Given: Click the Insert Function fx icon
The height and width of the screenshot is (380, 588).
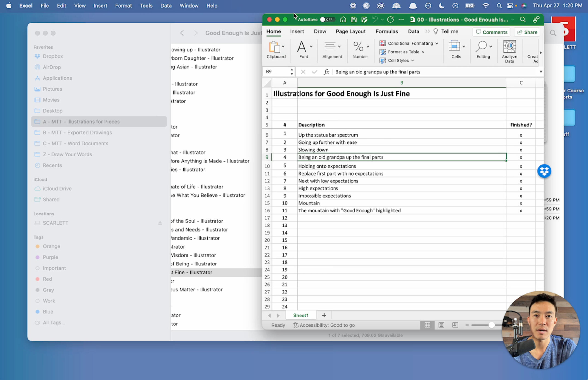Looking at the screenshot, I should coord(326,72).
